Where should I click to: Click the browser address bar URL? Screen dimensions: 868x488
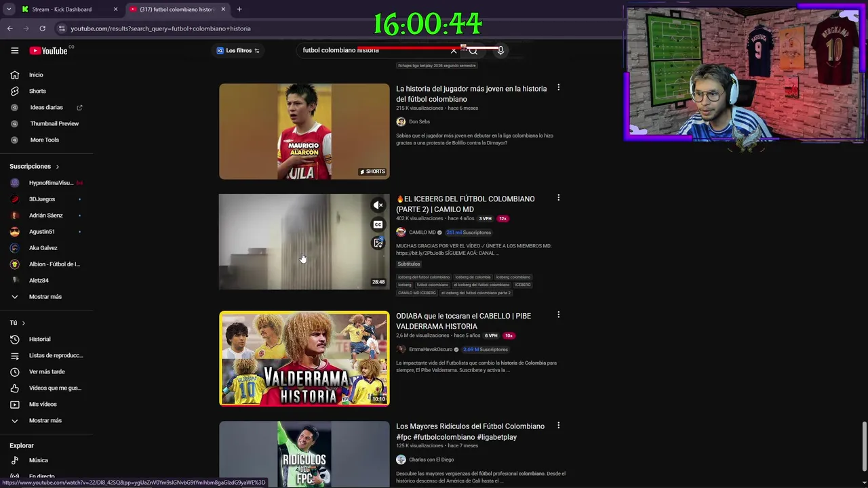click(161, 28)
